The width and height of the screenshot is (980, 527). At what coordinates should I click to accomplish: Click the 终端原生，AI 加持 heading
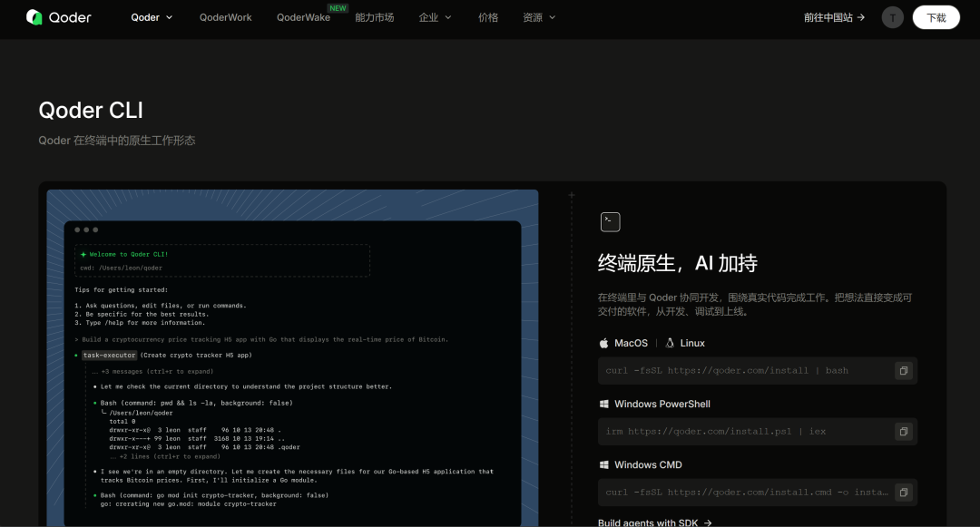[x=678, y=263]
